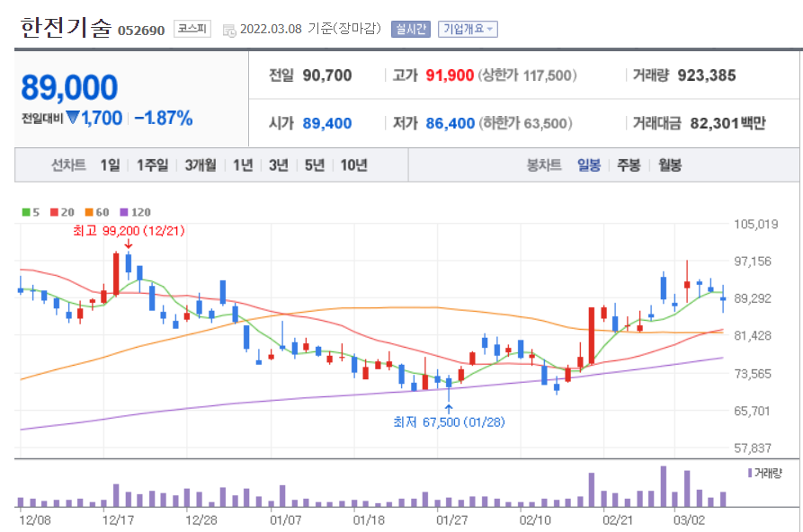The image size is (803, 532).
Task: Open the 기업개요 dropdown
Action: (x=468, y=29)
